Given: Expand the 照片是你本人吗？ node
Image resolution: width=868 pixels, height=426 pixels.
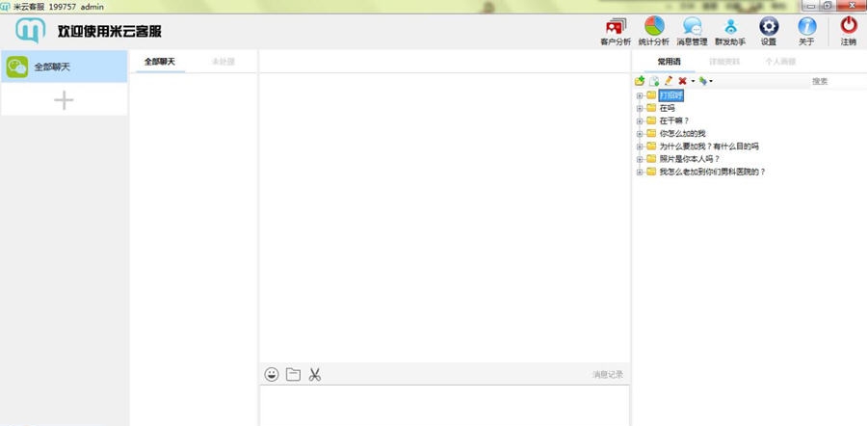Looking at the screenshot, I should pyautogui.click(x=640, y=159).
